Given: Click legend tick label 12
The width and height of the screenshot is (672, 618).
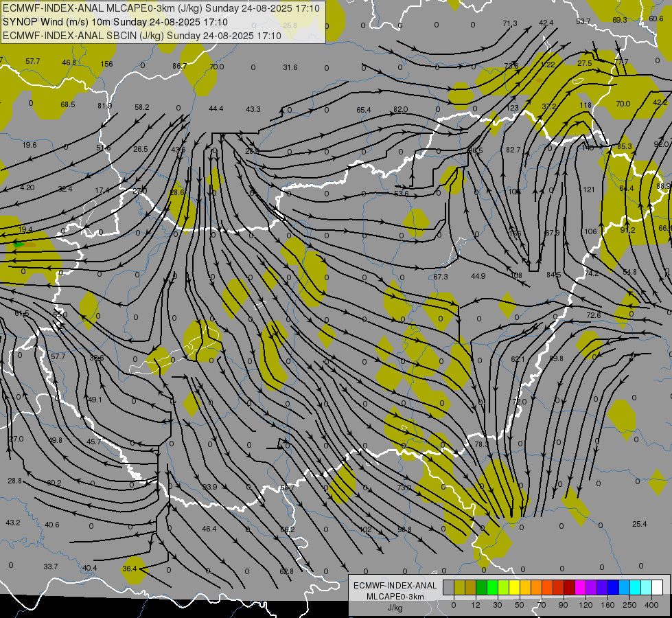Looking at the screenshot, I should click(x=475, y=605).
